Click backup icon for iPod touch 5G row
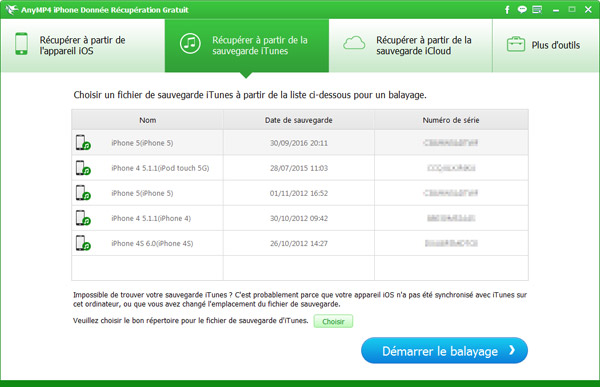The height and width of the screenshot is (387, 600). pos(83,168)
